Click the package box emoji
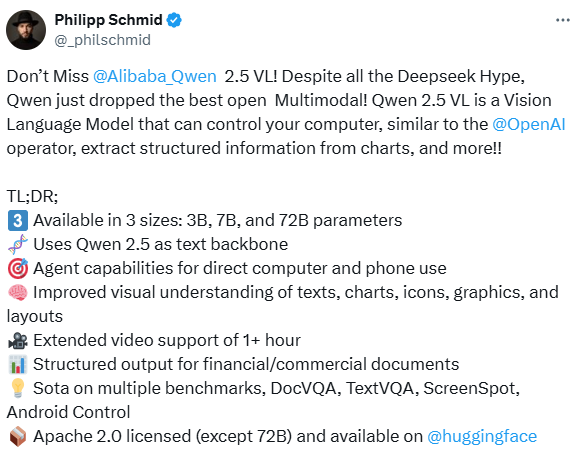 18,437
